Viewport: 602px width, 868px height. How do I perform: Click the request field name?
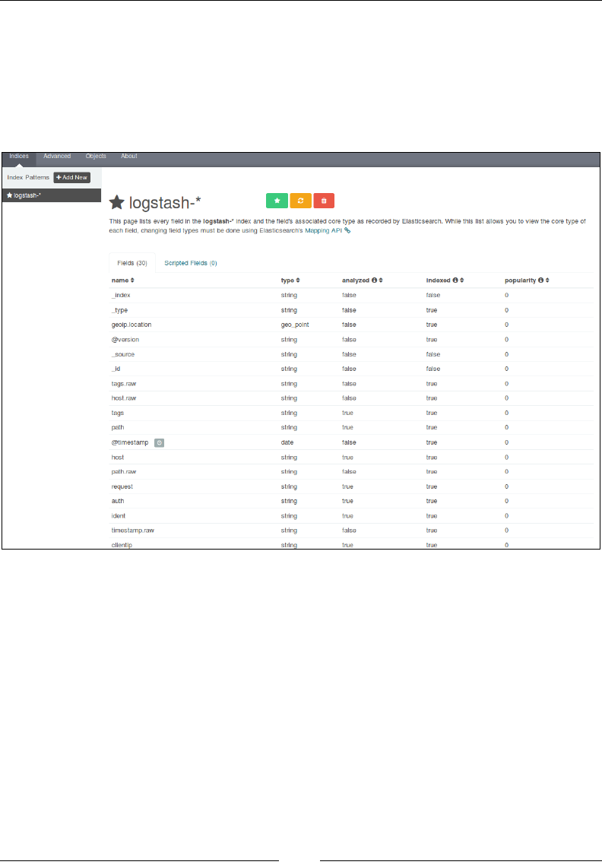pyautogui.click(x=122, y=486)
